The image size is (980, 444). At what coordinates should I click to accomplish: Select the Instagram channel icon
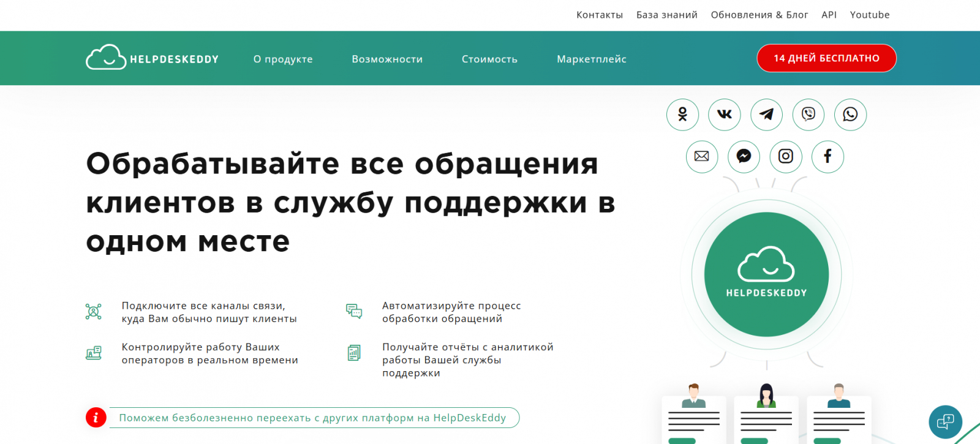[x=786, y=156]
